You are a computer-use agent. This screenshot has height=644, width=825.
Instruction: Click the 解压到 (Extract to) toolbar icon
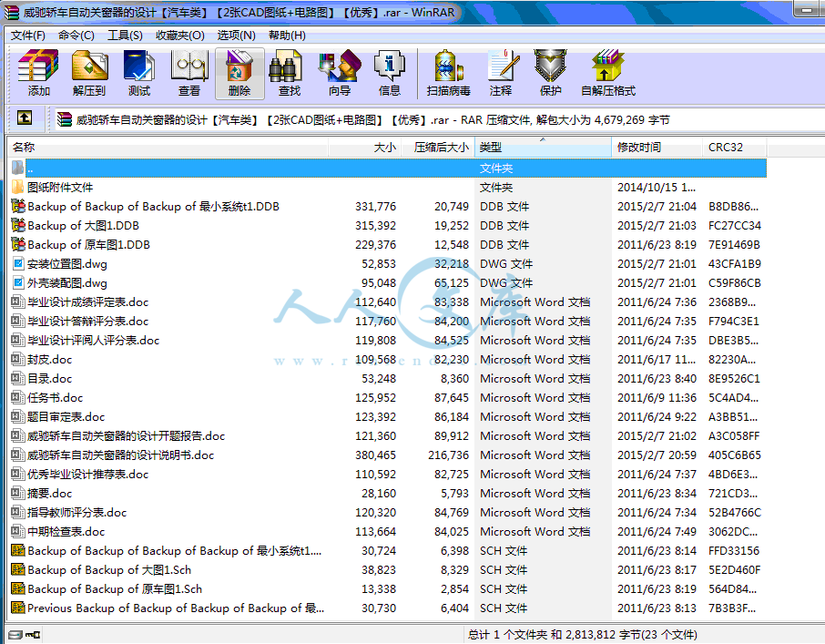coord(89,73)
